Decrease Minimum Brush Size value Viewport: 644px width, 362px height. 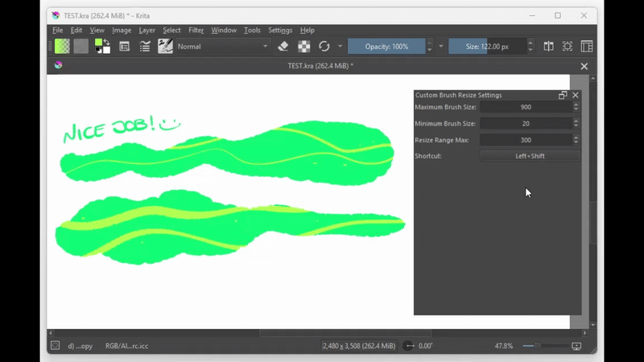(576, 126)
